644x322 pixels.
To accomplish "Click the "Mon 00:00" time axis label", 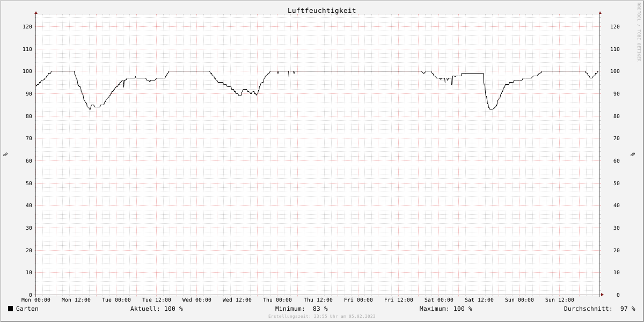I will [36, 300].
